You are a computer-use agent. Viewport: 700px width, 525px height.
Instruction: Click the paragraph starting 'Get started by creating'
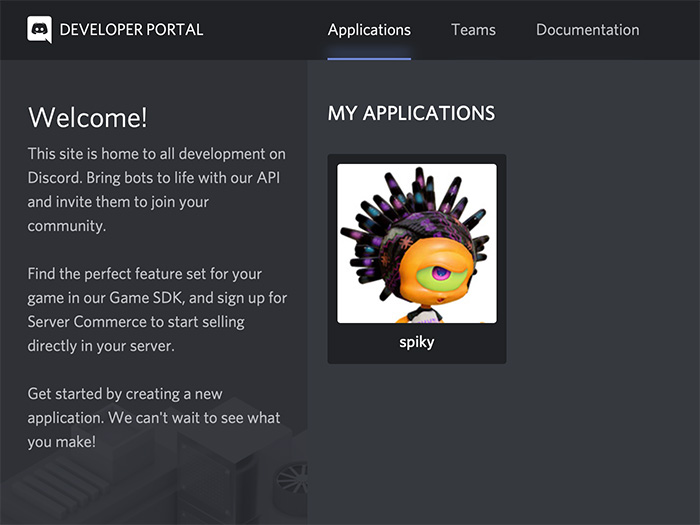[x=154, y=418]
